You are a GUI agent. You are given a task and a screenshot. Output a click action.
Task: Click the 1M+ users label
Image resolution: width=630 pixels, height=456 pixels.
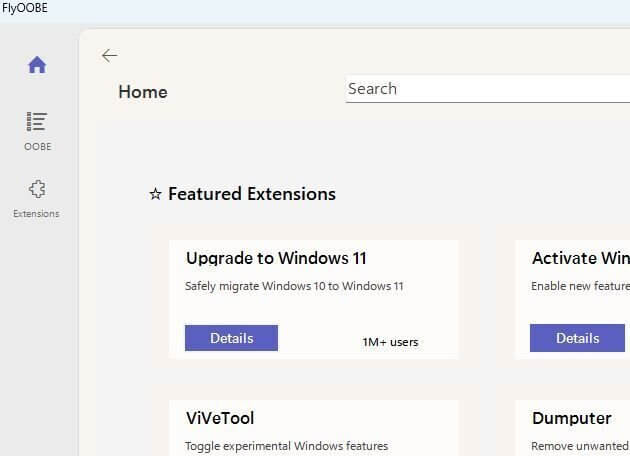[x=390, y=342]
